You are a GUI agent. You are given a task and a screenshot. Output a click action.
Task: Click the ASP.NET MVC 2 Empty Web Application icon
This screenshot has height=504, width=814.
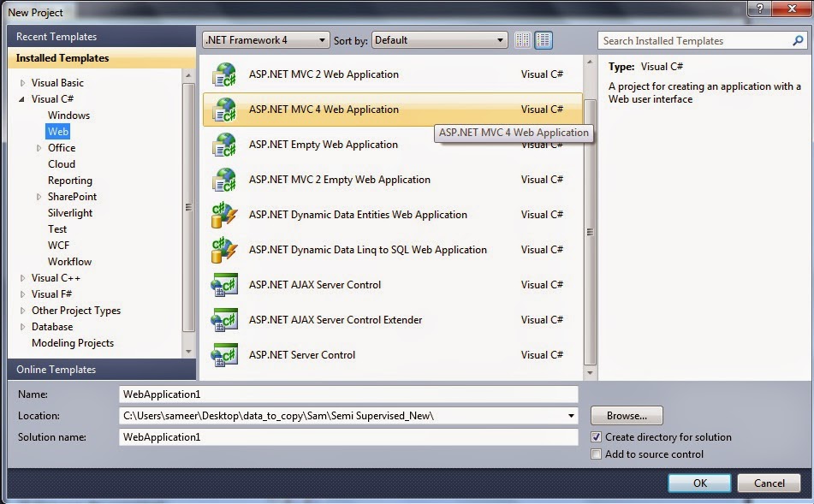point(224,180)
